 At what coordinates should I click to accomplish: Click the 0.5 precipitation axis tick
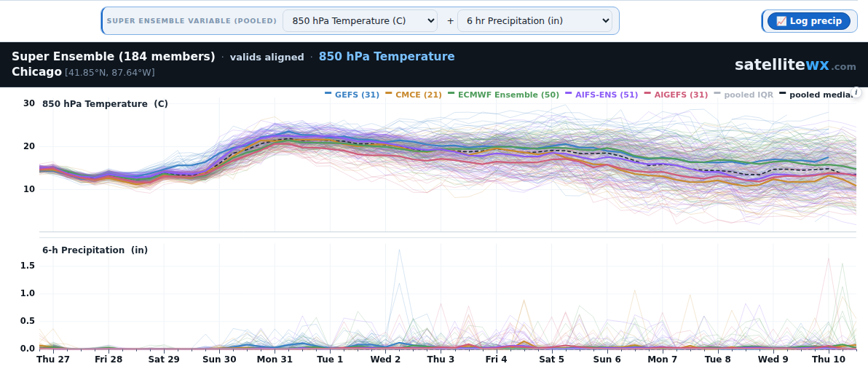(28, 321)
